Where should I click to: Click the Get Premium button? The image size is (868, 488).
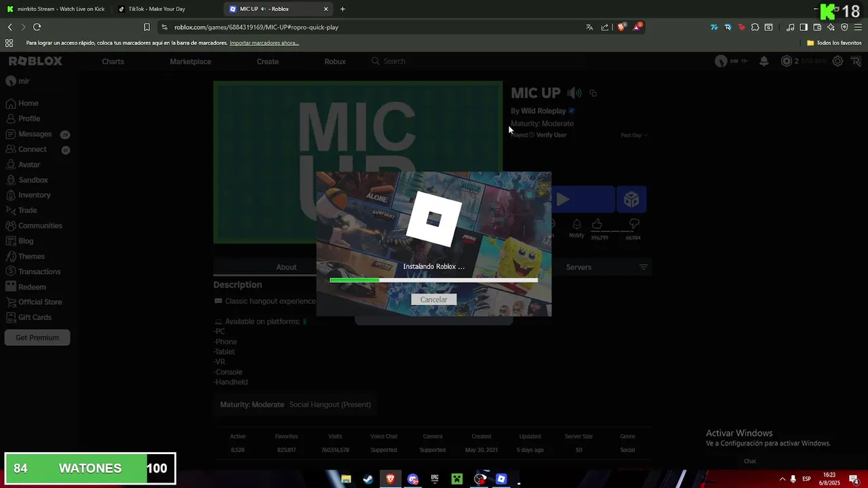coord(37,338)
